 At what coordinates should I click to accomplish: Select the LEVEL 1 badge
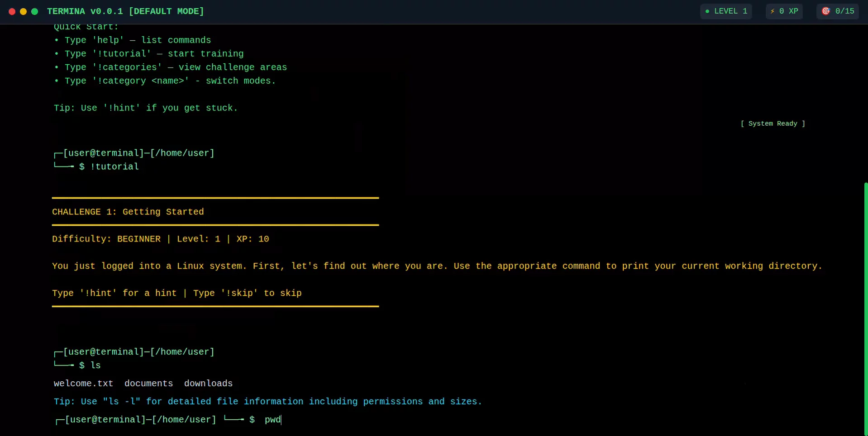pyautogui.click(x=725, y=11)
